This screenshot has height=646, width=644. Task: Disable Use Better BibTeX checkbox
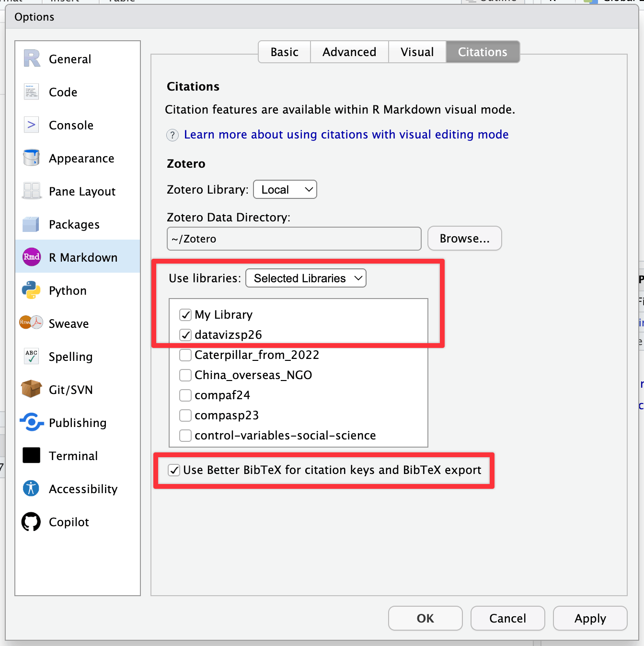pyautogui.click(x=174, y=470)
